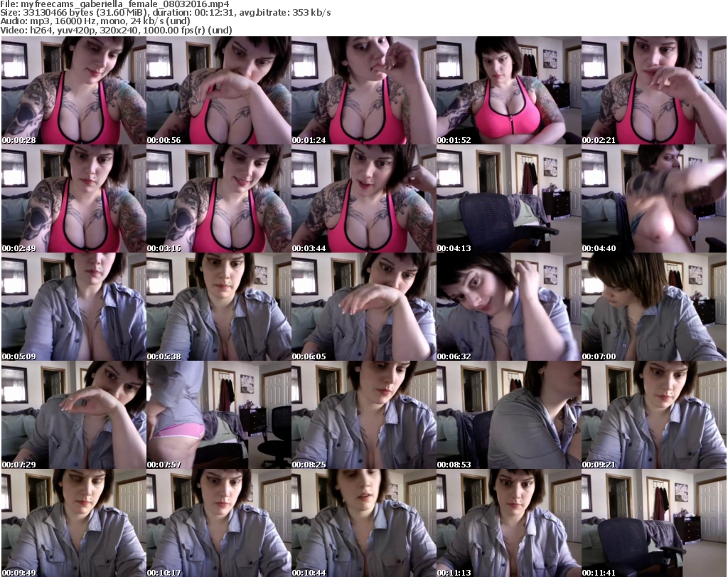Open the thumbnail at 00:06:32
Screen dimensions: 728x577
[x=508, y=307]
